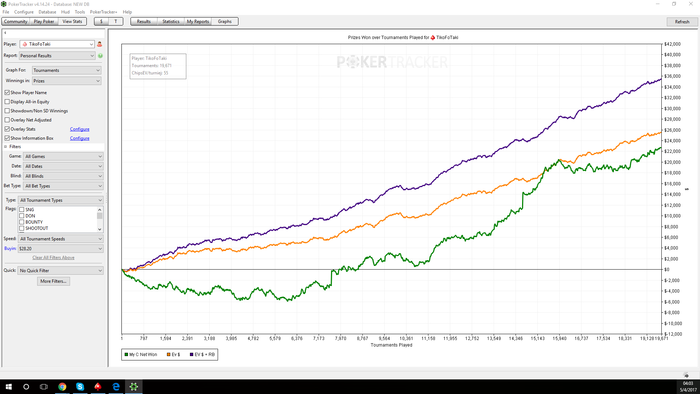Switch to the My Reports tab
Viewport: 700px width, 394px height.
198,21
